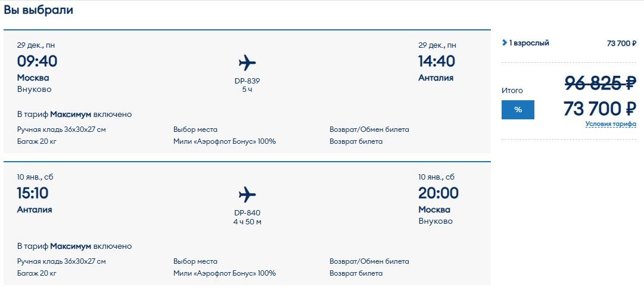The image size is (644, 290).
Task: Click the blue percent discount button
Action: point(518,110)
